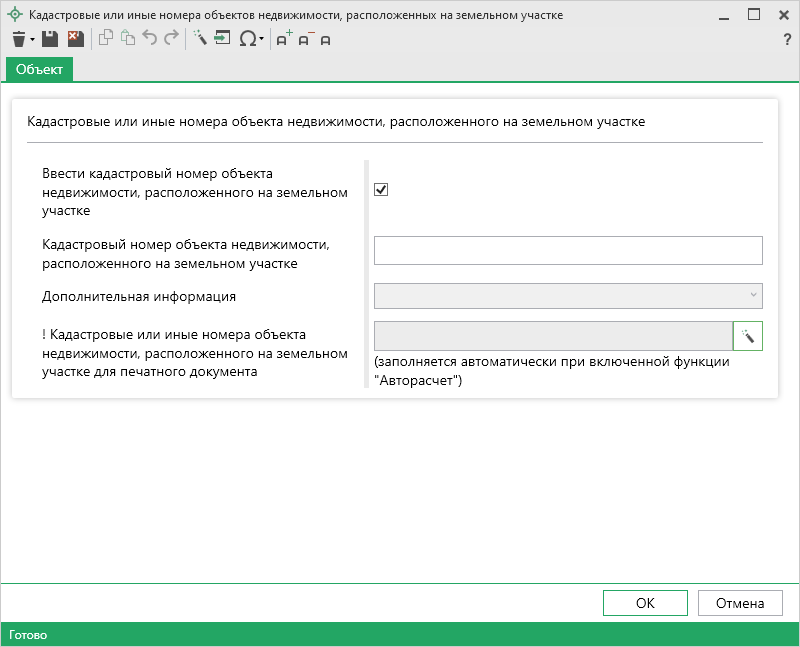The height and width of the screenshot is (647, 800).
Task: Open help with the question mark icon
Action: tap(787, 39)
